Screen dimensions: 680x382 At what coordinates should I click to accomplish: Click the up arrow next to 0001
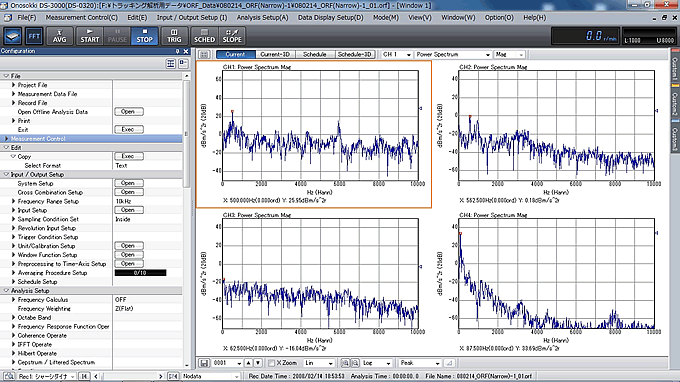pyautogui.click(x=248, y=363)
